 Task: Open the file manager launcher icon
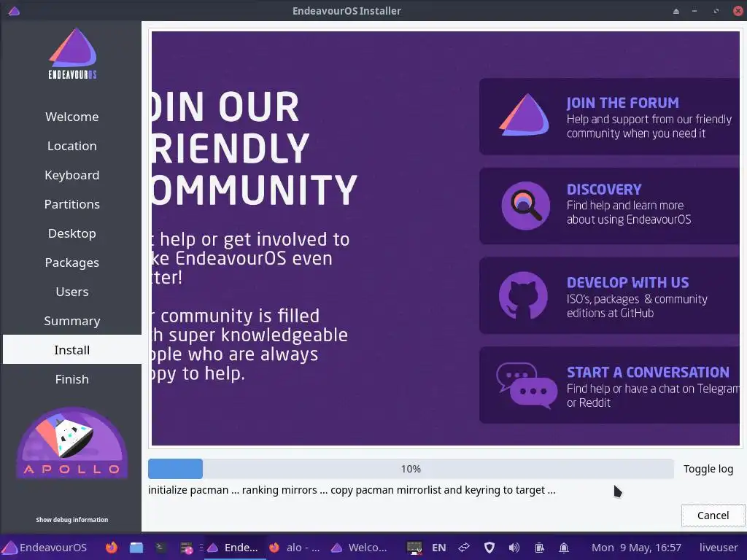click(x=136, y=547)
